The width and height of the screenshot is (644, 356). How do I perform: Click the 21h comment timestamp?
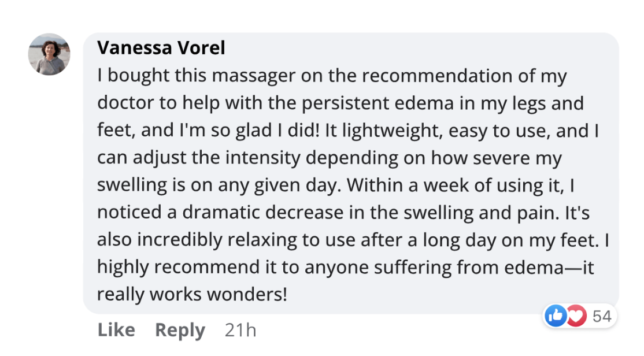(240, 330)
